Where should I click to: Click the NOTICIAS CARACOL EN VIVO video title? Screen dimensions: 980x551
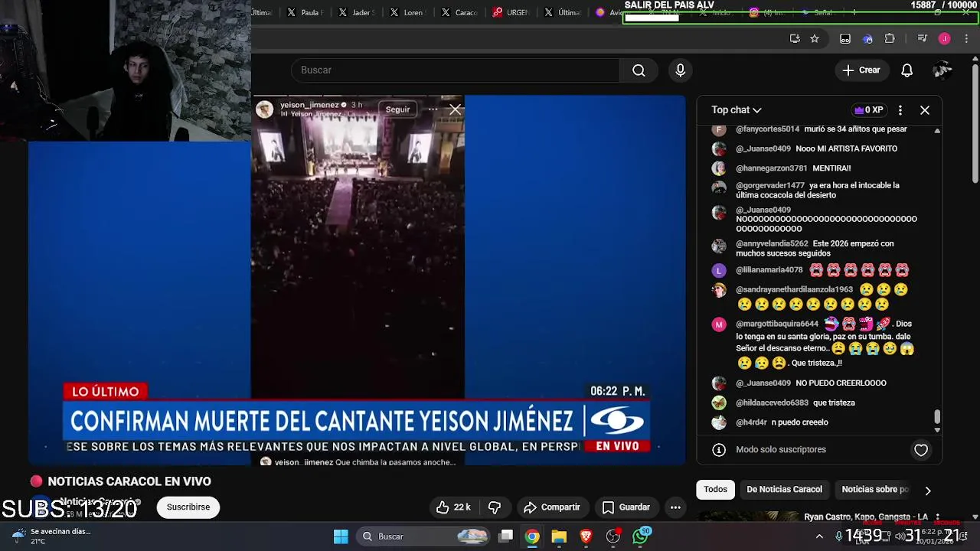pyautogui.click(x=129, y=481)
